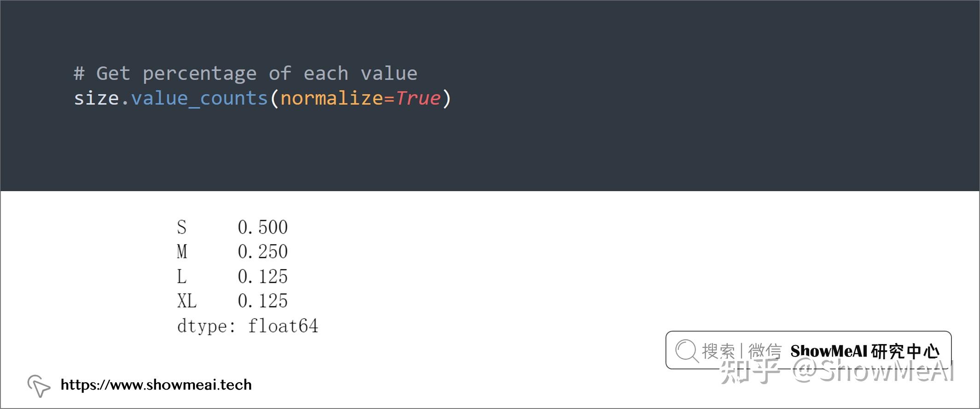Click the XL index label
Image resolution: width=980 pixels, height=409 pixels.
pos(187,301)
